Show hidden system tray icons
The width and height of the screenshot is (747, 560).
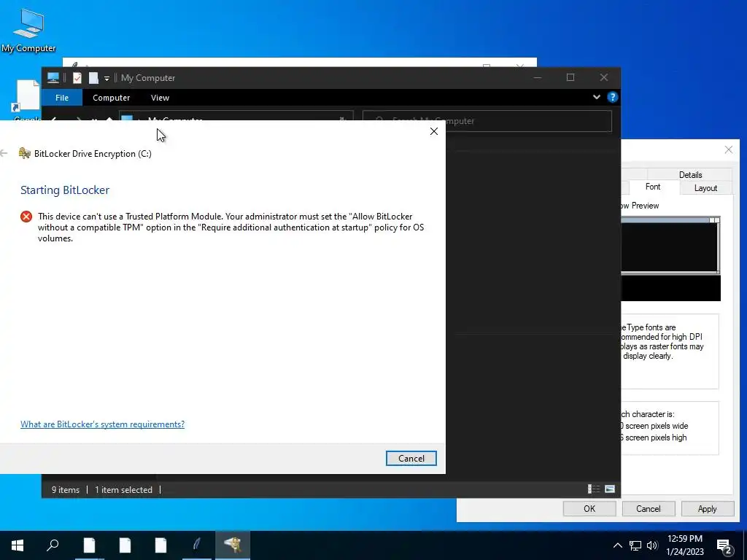click(617, 545)
